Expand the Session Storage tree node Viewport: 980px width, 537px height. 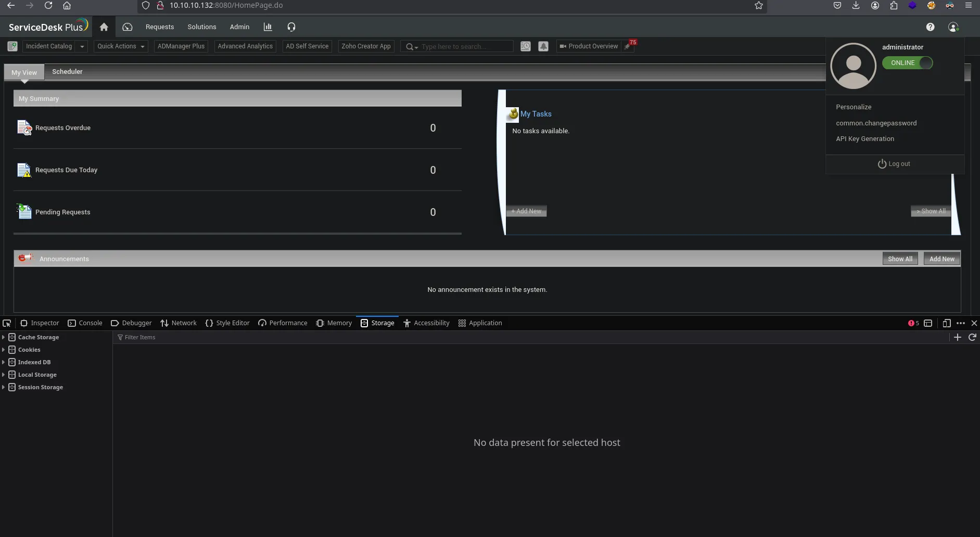coord(4,387)
